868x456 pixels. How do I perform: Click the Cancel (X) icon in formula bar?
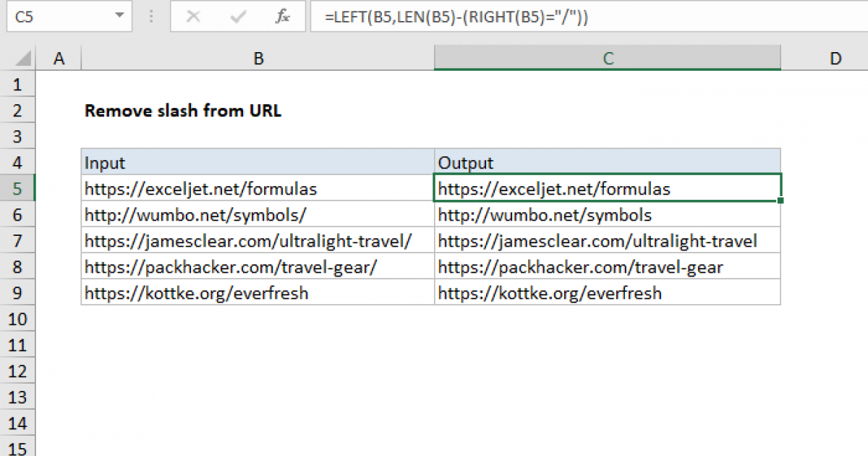tap(193, 17)
